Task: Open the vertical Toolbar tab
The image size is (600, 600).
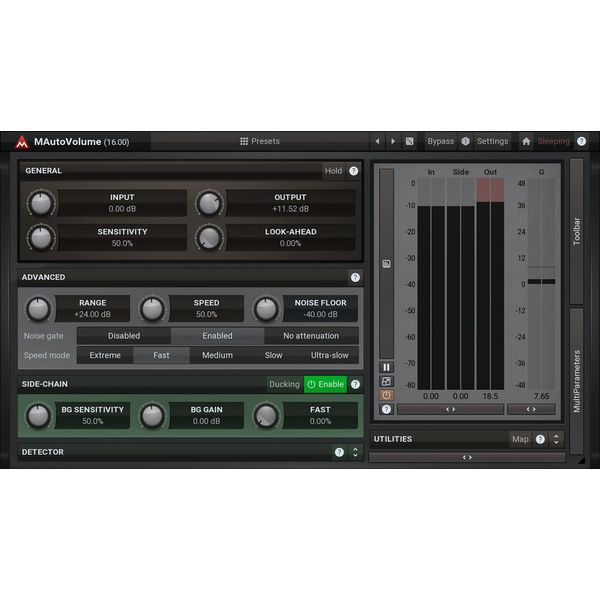Action: (577, 232)
